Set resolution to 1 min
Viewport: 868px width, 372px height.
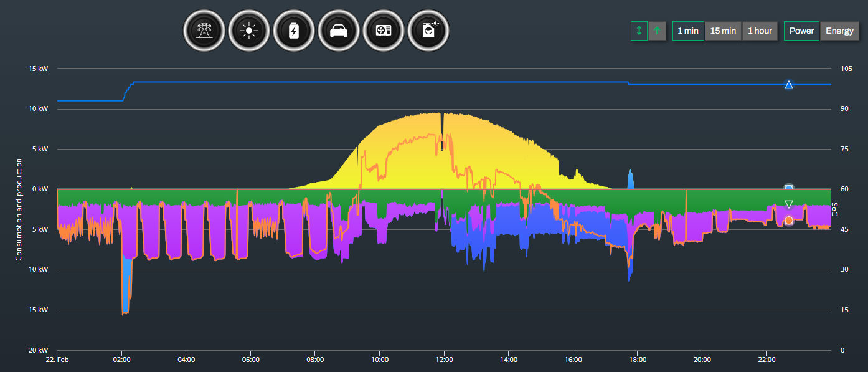click(x=688, y=31)
